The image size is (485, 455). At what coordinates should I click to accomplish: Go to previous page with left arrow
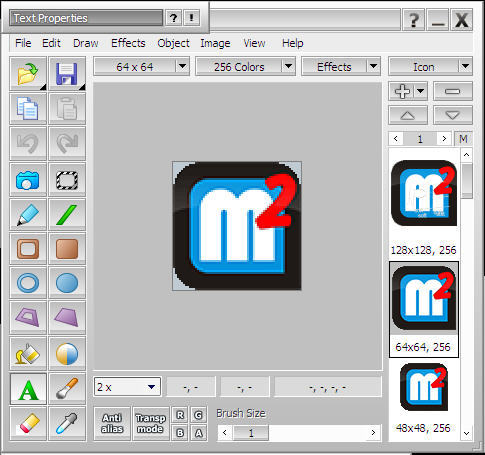[396, 139]
